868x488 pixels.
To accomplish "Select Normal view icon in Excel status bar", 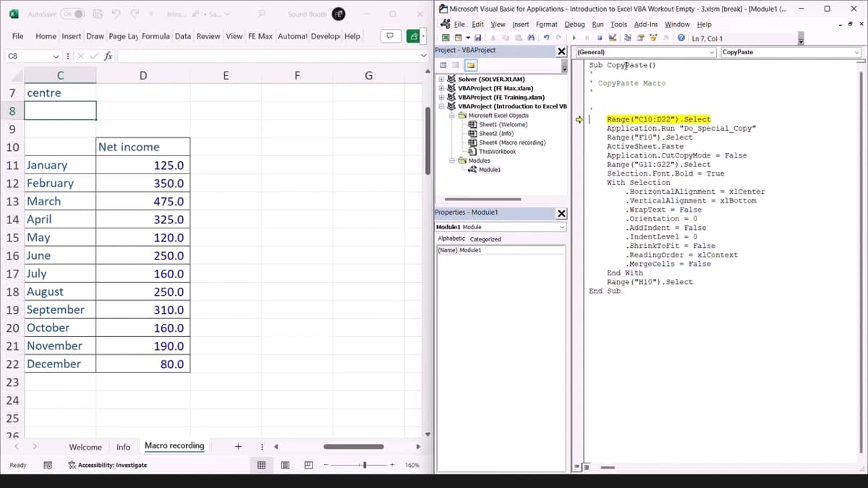I will pyautogui.click(x=262, y=466).
